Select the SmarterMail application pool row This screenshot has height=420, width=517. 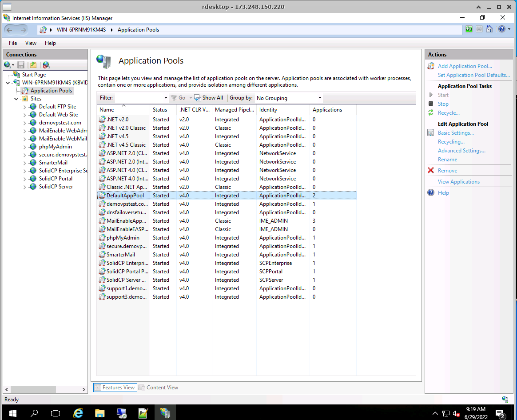(x=227, y=255)
